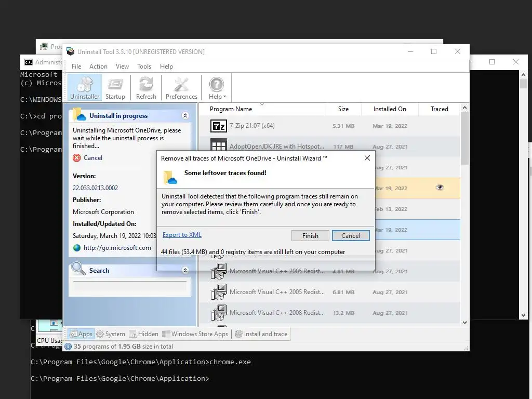Switch to the Hidden tab

(x=144, y=334)
